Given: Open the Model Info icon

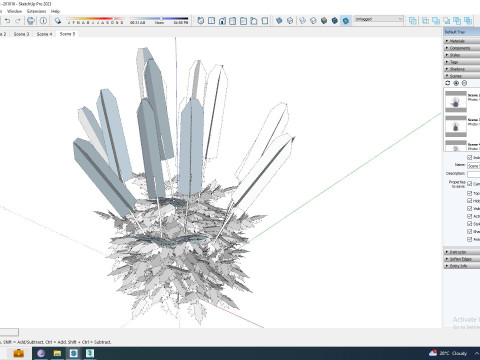Looking at the screenshot, I should [43, 21].
